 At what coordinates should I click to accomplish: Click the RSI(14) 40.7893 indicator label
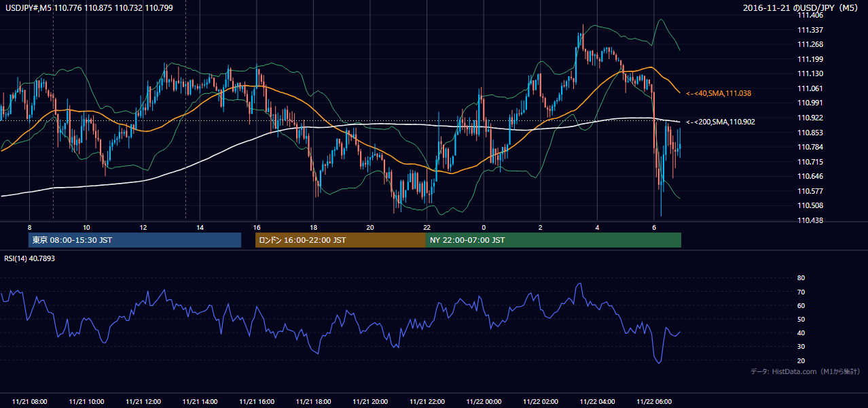point(29,258)
